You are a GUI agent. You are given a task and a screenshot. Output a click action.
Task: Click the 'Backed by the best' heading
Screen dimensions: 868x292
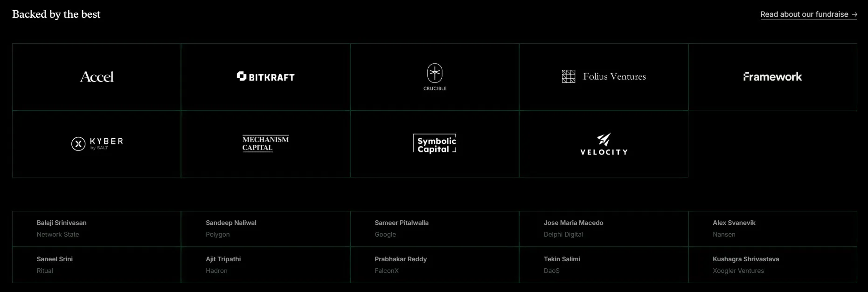point(56,14)
